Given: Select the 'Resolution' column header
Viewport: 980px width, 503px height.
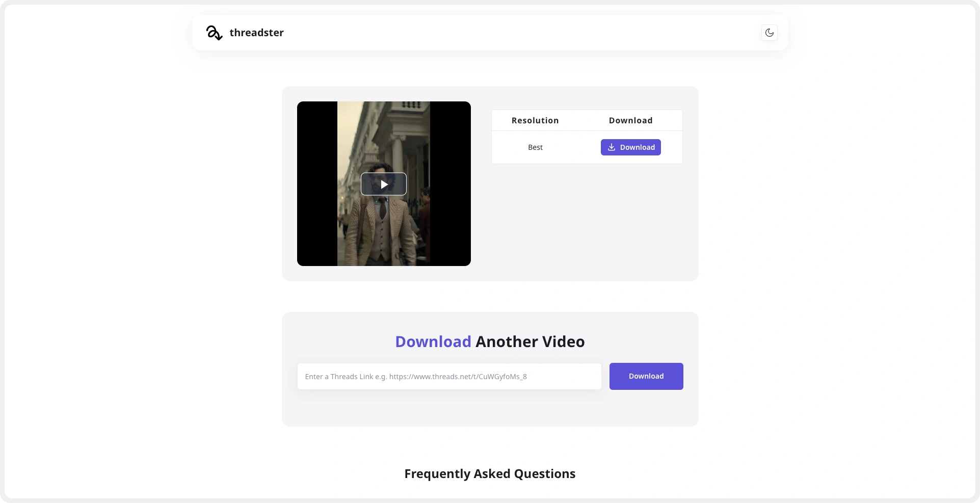Looking at the screenshot, I should (x=535, y=120).
